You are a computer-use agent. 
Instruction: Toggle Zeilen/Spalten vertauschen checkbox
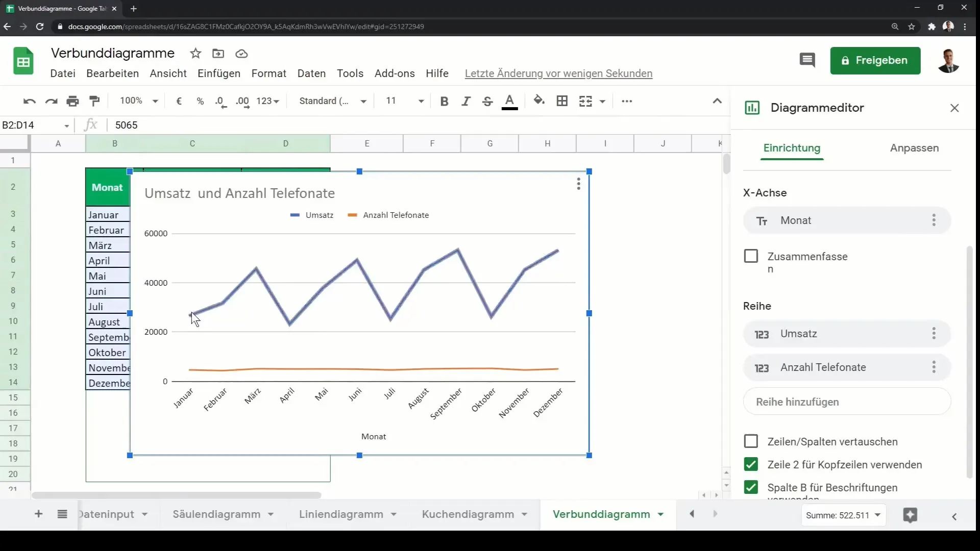pyautogui.click(x=751, y=441)
